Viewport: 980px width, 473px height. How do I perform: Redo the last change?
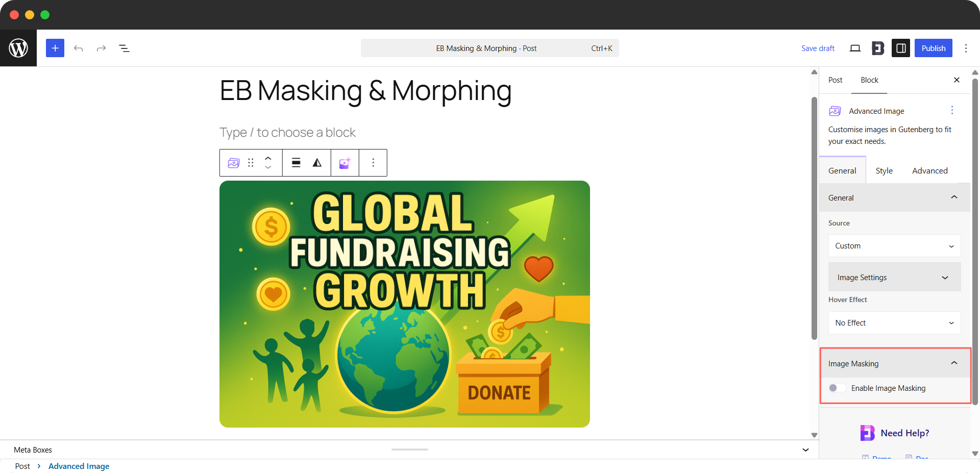point(101,48)
